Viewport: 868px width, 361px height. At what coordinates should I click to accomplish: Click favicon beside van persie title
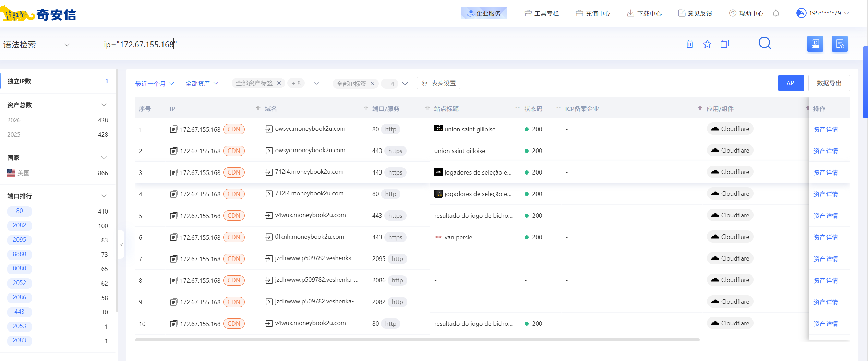pos(438,237)
